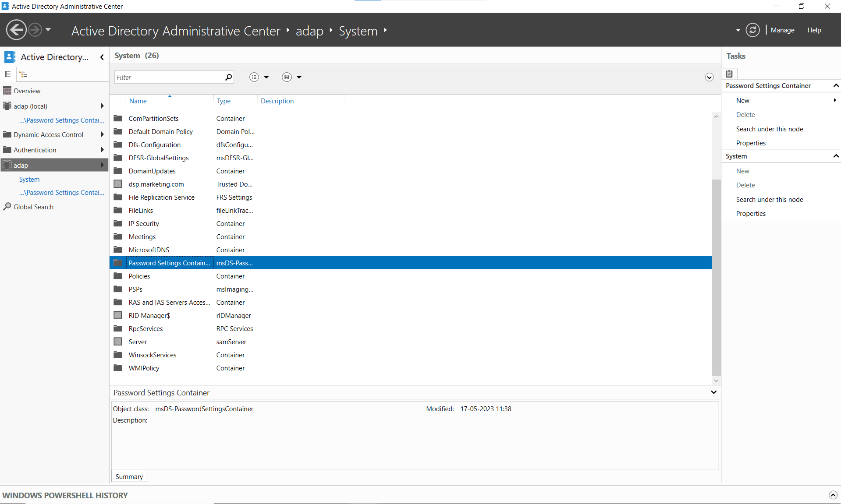841x504 pixels.
Task: Collapse the Password Settings Container preview pane
Action: click(713, 392)
